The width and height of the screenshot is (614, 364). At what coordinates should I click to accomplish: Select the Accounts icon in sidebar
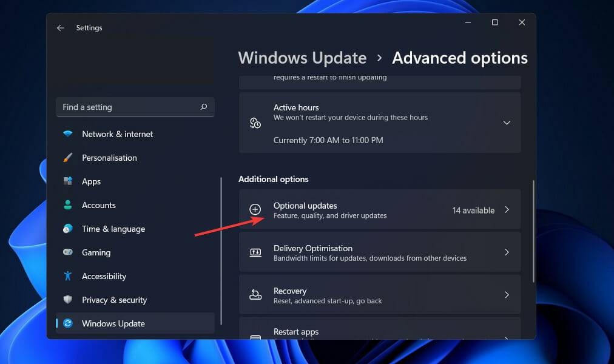pyautogui.click(x=67, y=205)
